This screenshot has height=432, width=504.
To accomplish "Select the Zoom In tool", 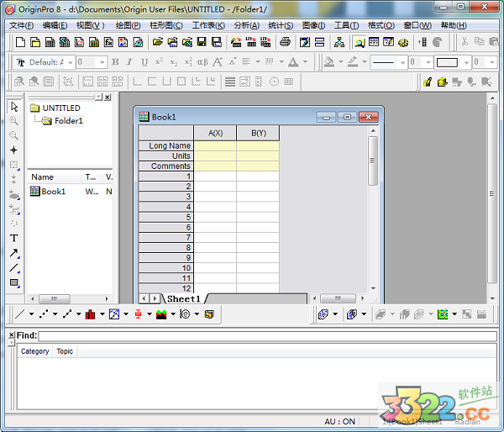I will click(13, 121).
